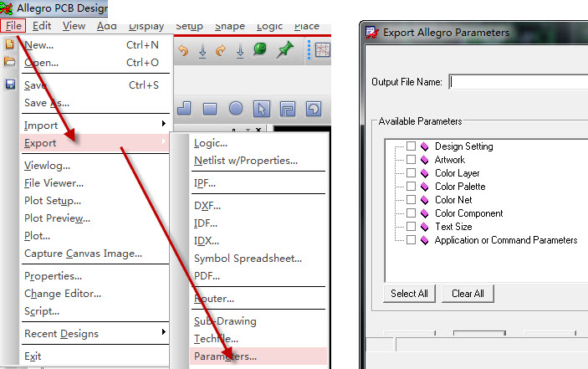Select Script... menu item
588x369 pixels.
pos(42,311)
